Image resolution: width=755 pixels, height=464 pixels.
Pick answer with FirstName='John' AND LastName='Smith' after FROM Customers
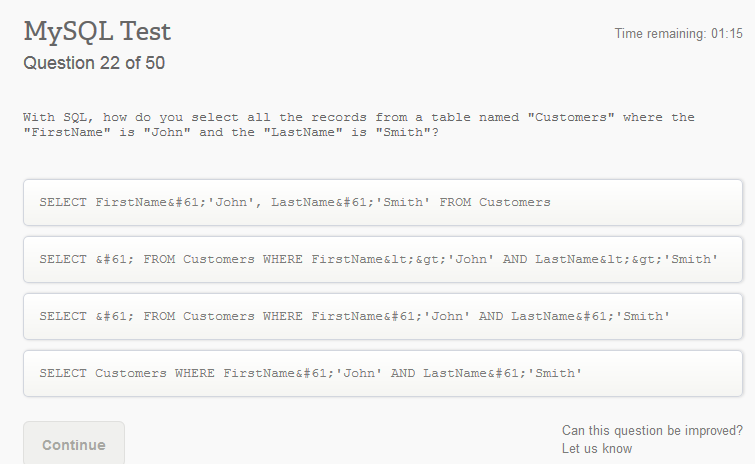click(382, 317)
